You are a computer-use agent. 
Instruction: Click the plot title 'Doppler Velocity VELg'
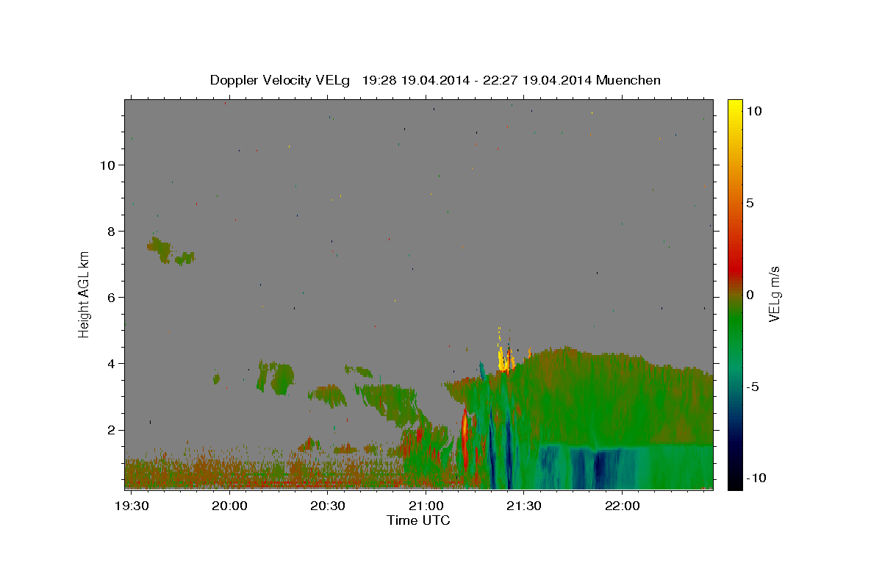(282, 80)
